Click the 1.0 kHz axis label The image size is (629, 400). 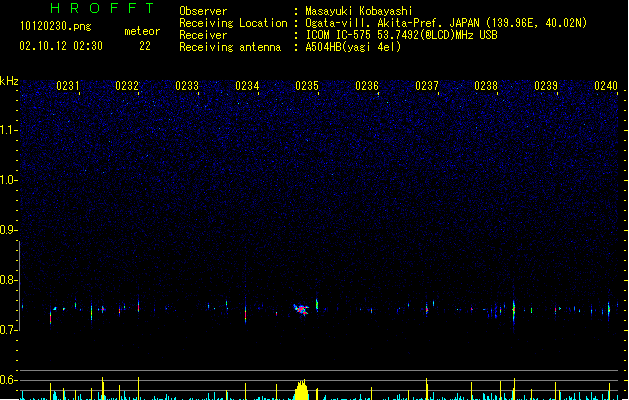click(x=9, y=180)
